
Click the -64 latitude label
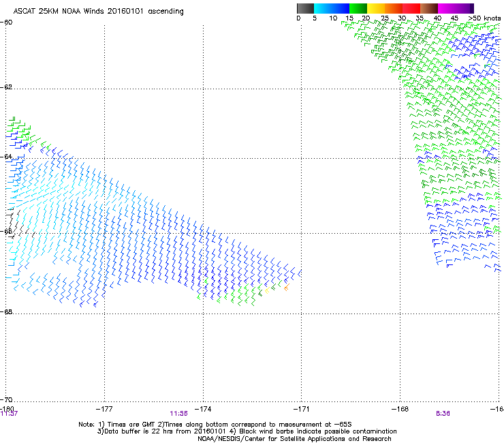[x=6, y=157]
